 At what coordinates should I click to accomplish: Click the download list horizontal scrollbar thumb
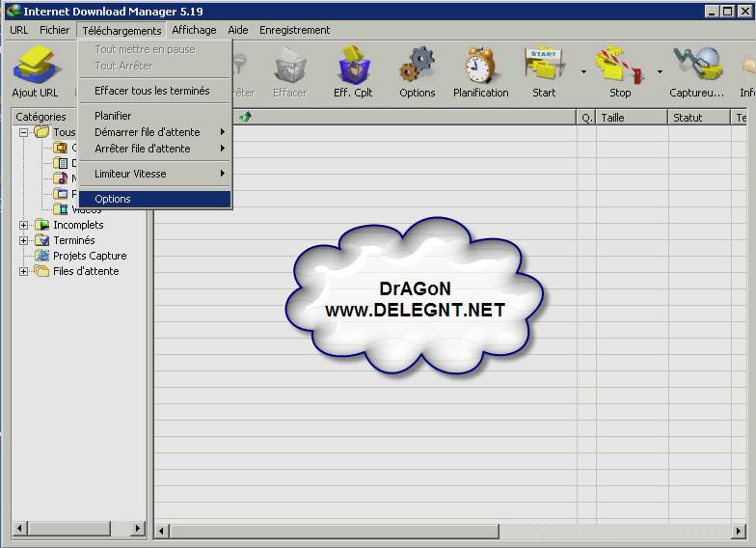point(334,531)
